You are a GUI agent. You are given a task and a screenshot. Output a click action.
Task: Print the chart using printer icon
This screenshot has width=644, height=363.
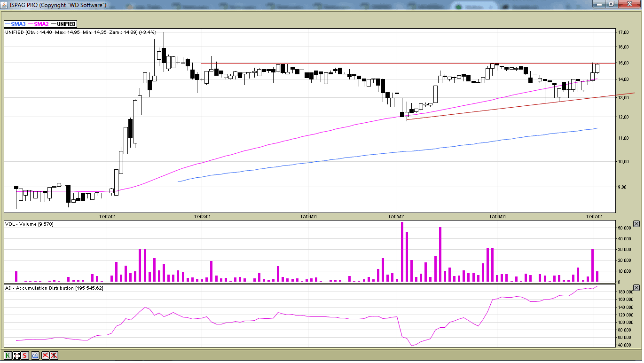coord(35,355)
